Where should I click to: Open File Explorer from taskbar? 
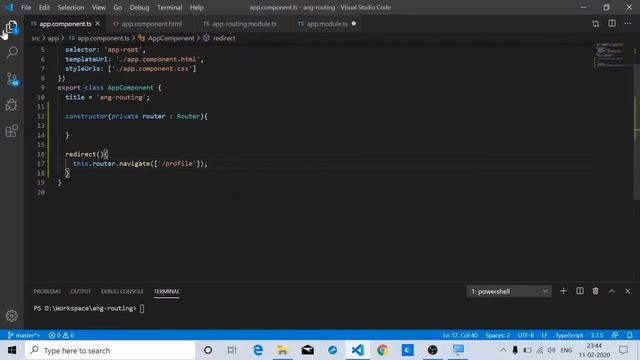point(282,350)
